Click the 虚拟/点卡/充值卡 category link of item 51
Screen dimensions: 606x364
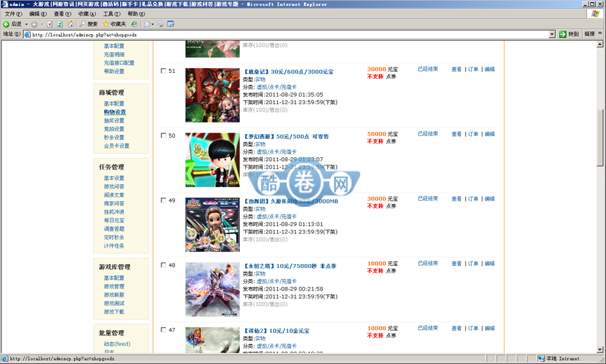(276, 87)
